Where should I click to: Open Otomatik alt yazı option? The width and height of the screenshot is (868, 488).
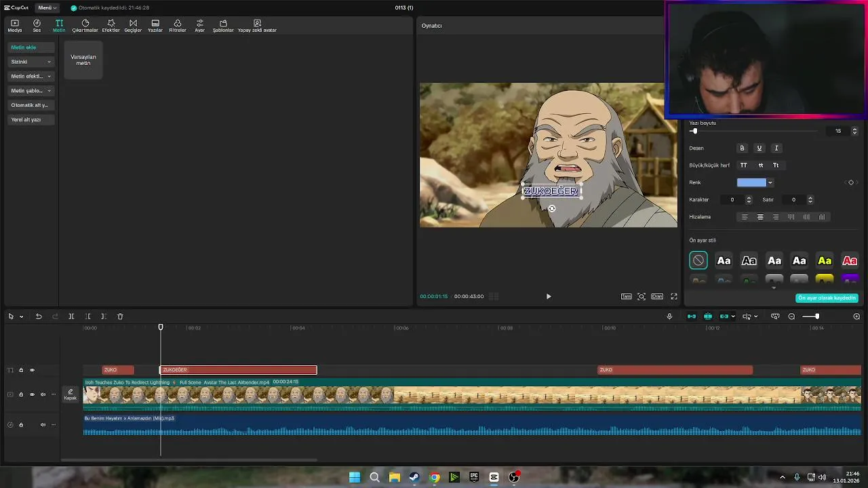(x=31, y=105)
